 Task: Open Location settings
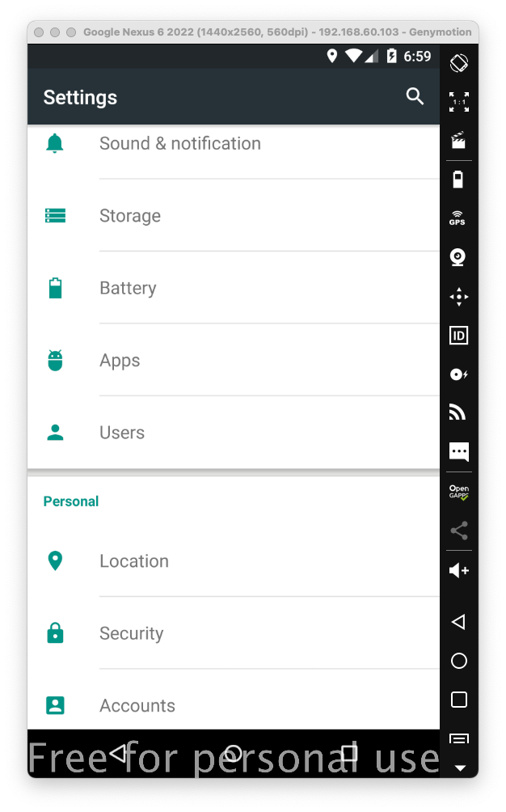pos(134,561)
